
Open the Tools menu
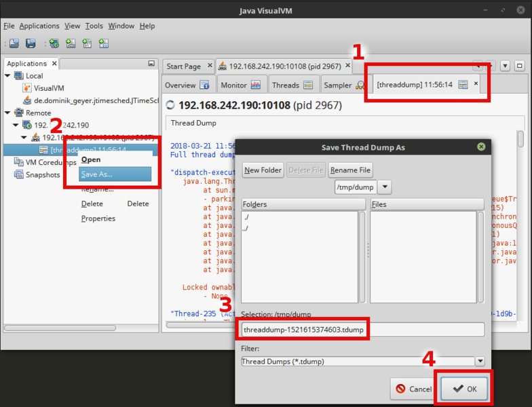(94, 26)
